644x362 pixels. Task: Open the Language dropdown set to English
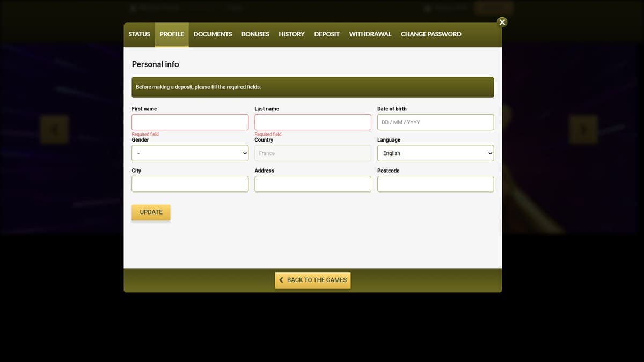point(435,153)
